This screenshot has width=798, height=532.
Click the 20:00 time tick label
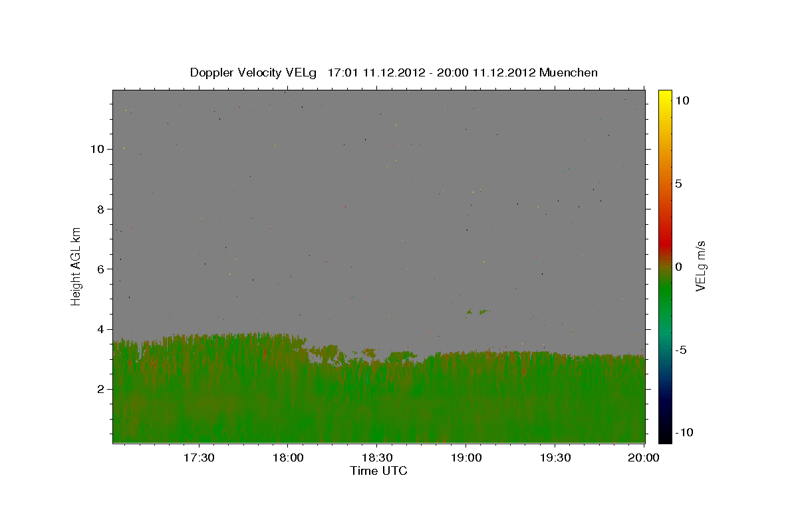click(644, 458)
